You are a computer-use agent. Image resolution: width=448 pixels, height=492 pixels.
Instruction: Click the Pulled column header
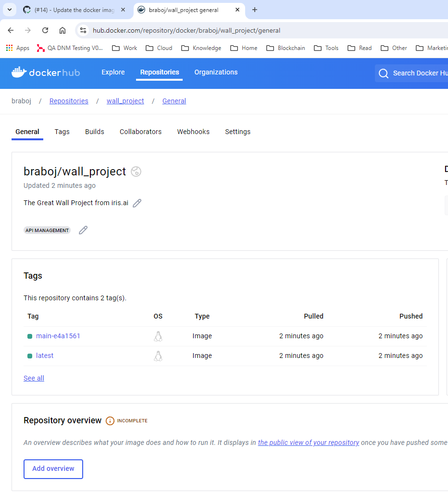313,316
